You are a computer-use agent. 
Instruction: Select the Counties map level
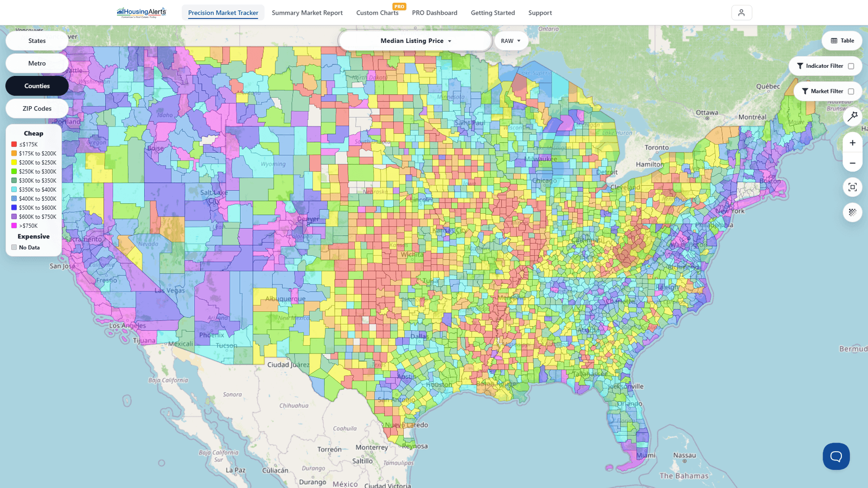[37, 86]
